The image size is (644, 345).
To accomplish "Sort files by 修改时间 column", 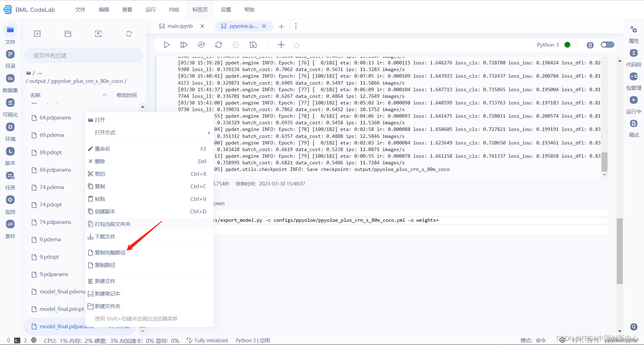I will click(126, 95).
